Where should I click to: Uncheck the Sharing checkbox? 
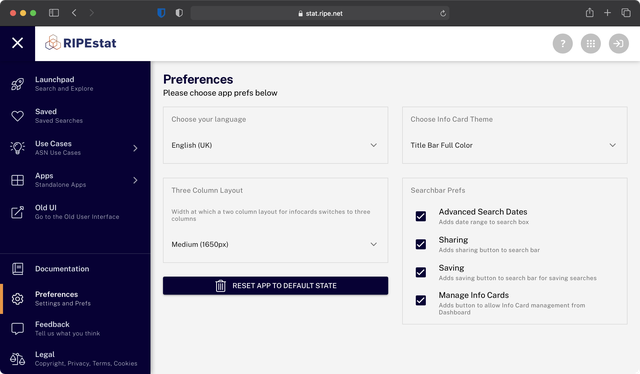click(421, 244)
